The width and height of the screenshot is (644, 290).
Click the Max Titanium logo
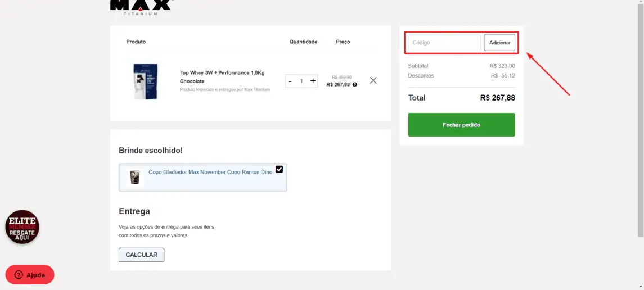point(141,7)
